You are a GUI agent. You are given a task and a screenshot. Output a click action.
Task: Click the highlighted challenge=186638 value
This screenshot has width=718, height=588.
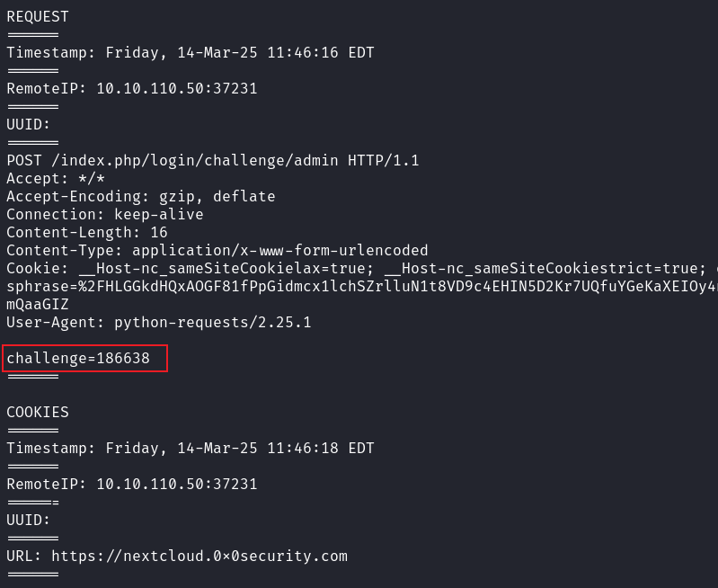pos(78,358)
